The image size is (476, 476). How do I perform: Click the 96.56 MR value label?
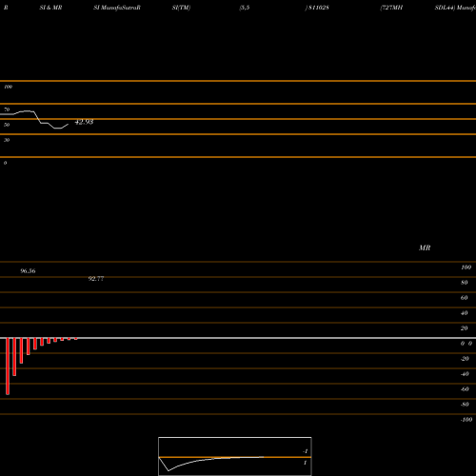pos(28,271)
